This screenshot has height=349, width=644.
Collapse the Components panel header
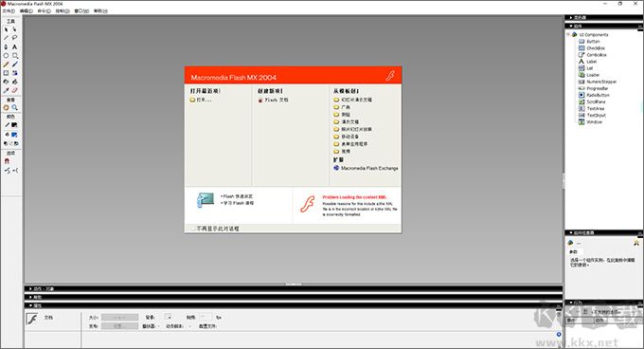coord(571,26)
